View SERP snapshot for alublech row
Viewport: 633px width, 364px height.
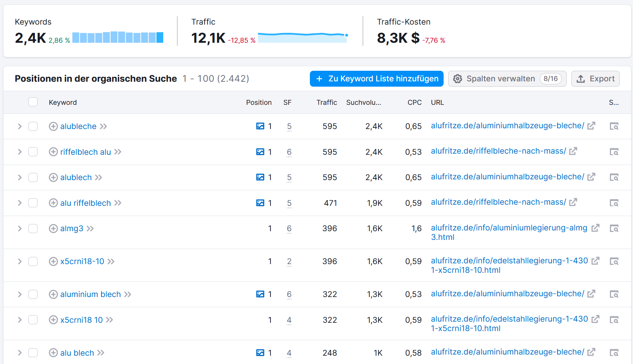click(614, 177)
